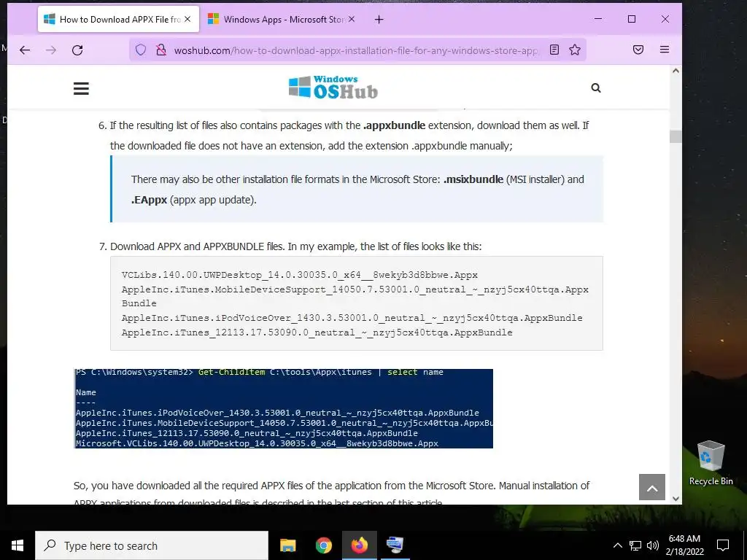Viewport: 747px width, 560px height.
Task: Click the network tray icon
Action: [x=635, y=545]
